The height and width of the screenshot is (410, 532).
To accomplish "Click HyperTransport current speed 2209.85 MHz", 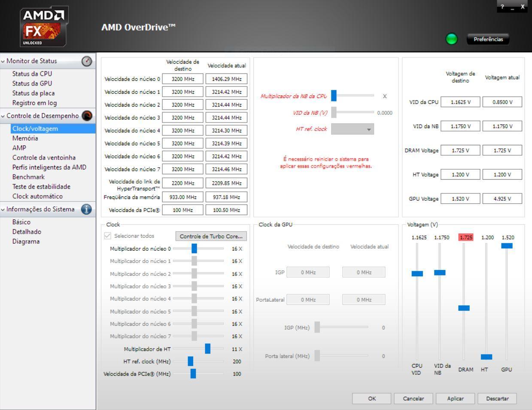I will coord(226,183).
